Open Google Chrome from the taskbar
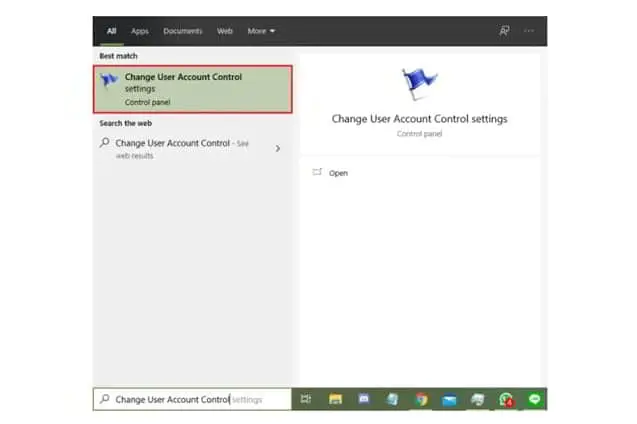 [422, 400]
